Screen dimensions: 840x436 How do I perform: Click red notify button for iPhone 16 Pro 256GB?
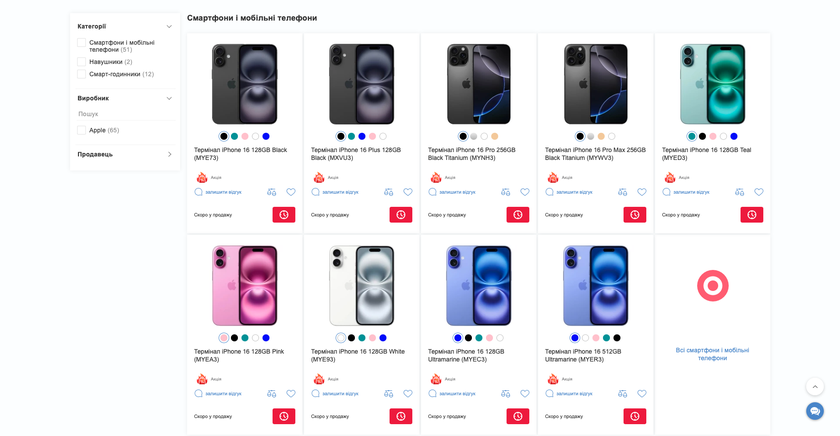pos(517,214)
